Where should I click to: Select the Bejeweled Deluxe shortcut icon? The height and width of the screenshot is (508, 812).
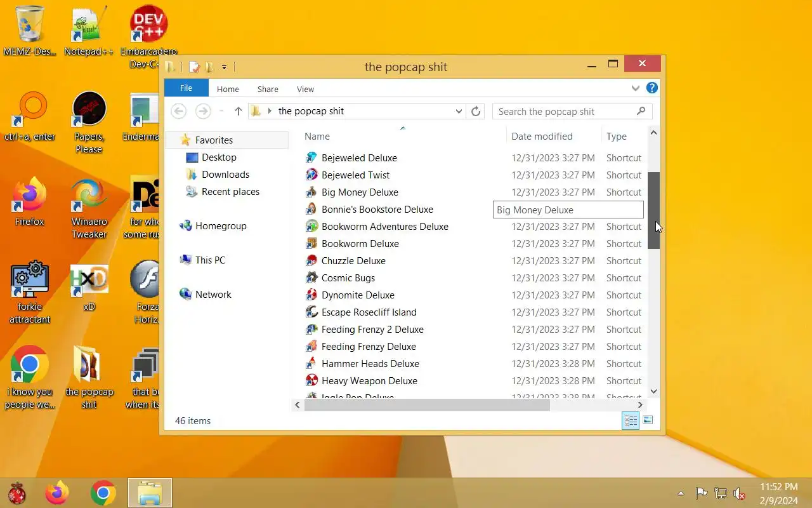[311, 157]
